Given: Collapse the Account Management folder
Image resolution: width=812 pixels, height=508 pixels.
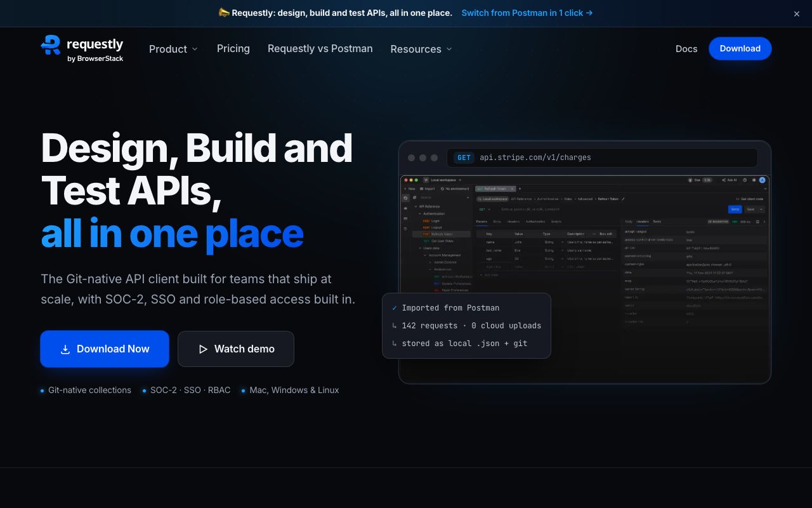Looking at the screenshot, I should 425,255.
